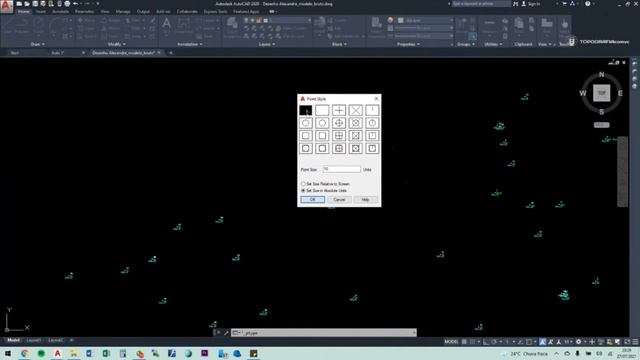640x360 pixels.
Task: Pick the vertical tick point style
Action: [372, 110]
